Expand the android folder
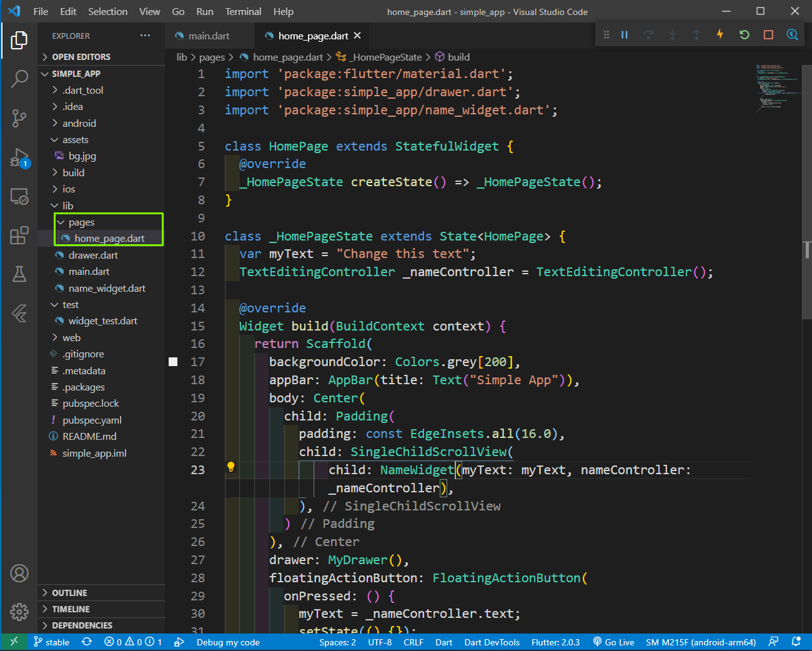Viewport: 812px width, 651px height. click(x=101, y=123)
